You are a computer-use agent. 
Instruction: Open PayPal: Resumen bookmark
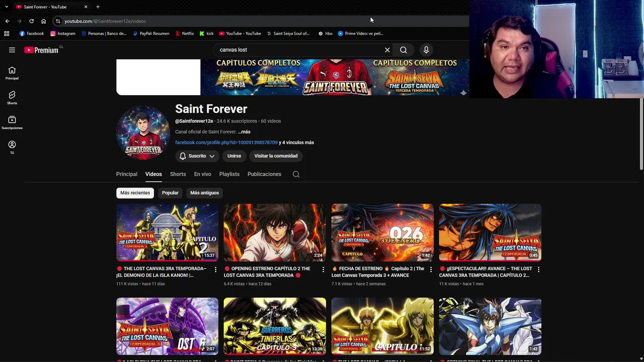[151, 33]
